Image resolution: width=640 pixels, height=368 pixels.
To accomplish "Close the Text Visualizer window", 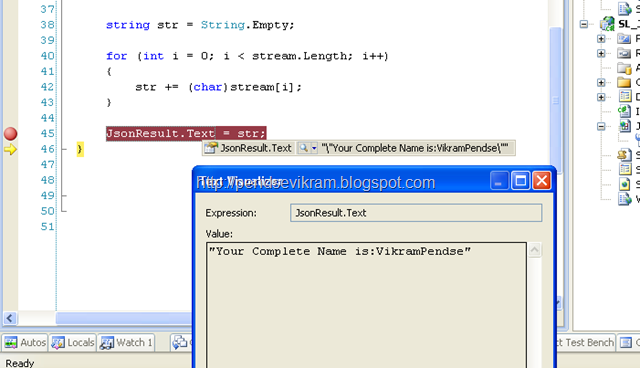I will point(542,181).
